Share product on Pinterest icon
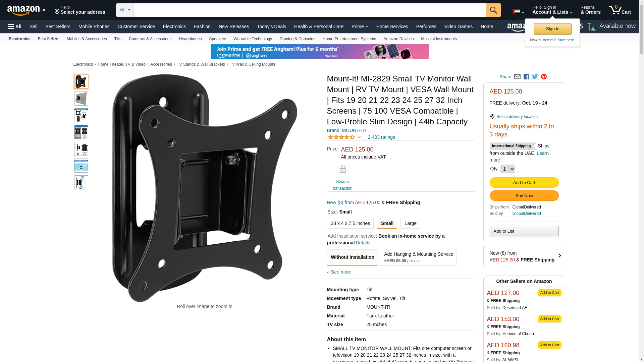The width and height of the screenshot is (644, 362). 544,77
